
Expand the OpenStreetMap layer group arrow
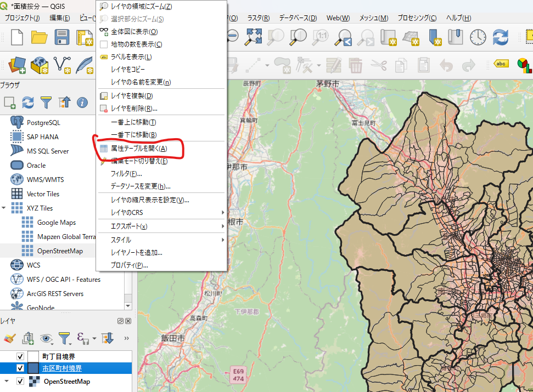[6, 381]
